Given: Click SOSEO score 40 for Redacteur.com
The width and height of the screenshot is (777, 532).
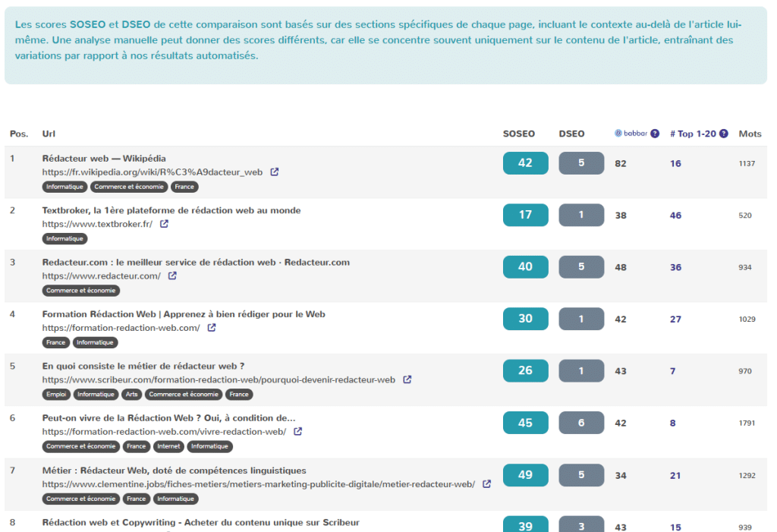Looking at the screenshot, I should (525, 266).
